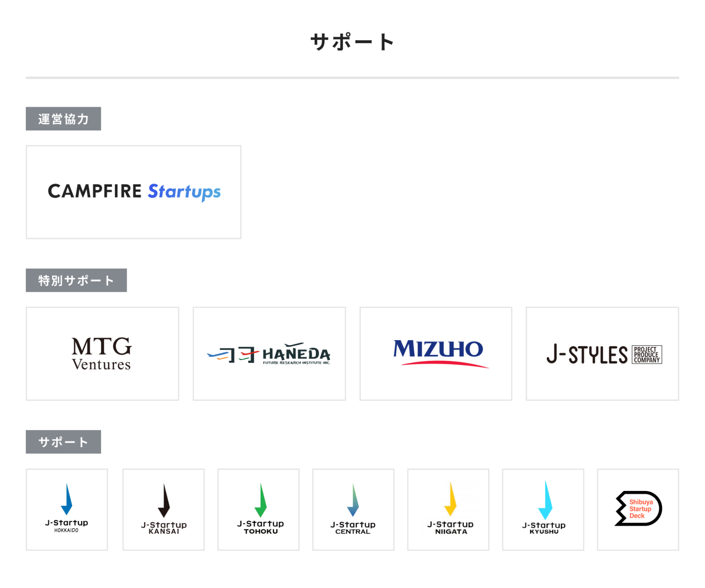Image resolution: width=705 pixels, height=588 pixels.
Task: Click the blue Startups word in CAMPFIRE logo
Action: [184, 192]
